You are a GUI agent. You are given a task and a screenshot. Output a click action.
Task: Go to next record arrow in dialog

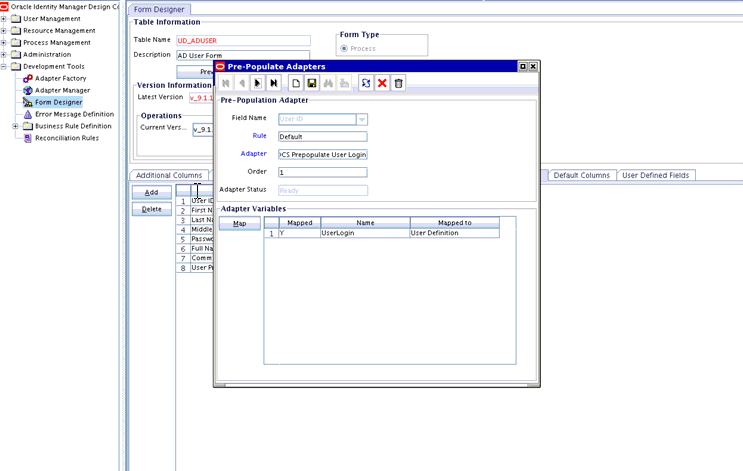tap(258, 83)
